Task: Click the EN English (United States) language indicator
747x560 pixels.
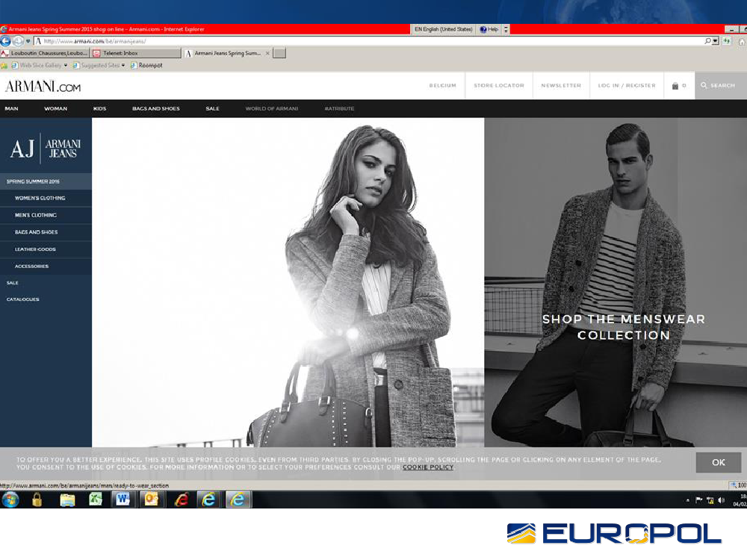Action: click(443, 29)
